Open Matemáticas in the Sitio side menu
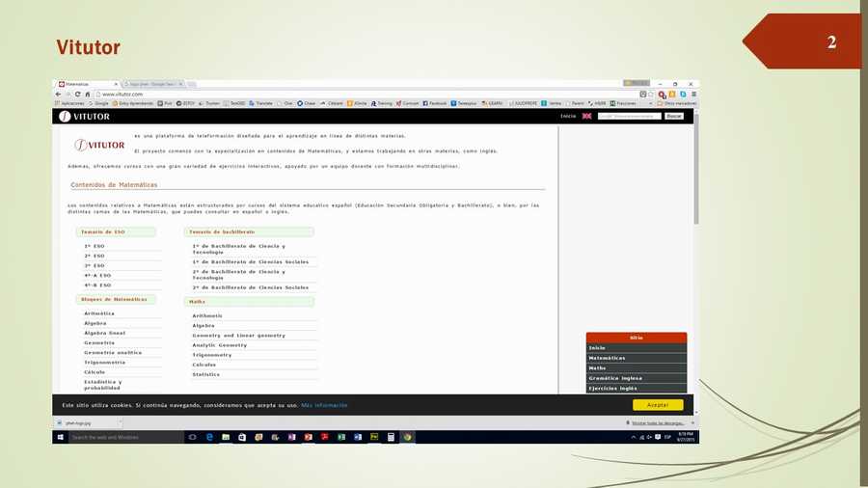 pyautogui.click(x=637, y=358)
